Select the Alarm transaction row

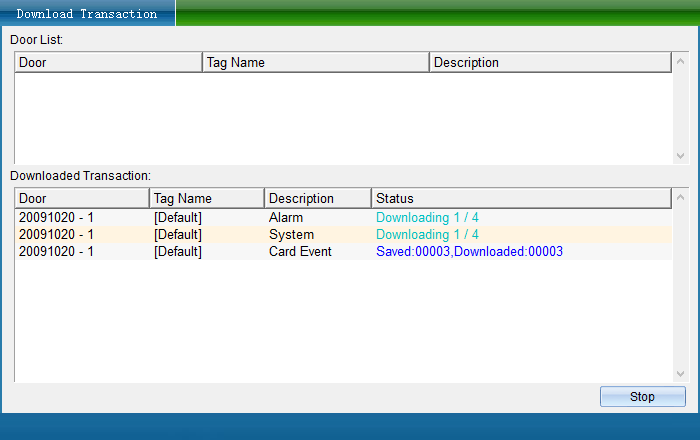click(286, 218)
